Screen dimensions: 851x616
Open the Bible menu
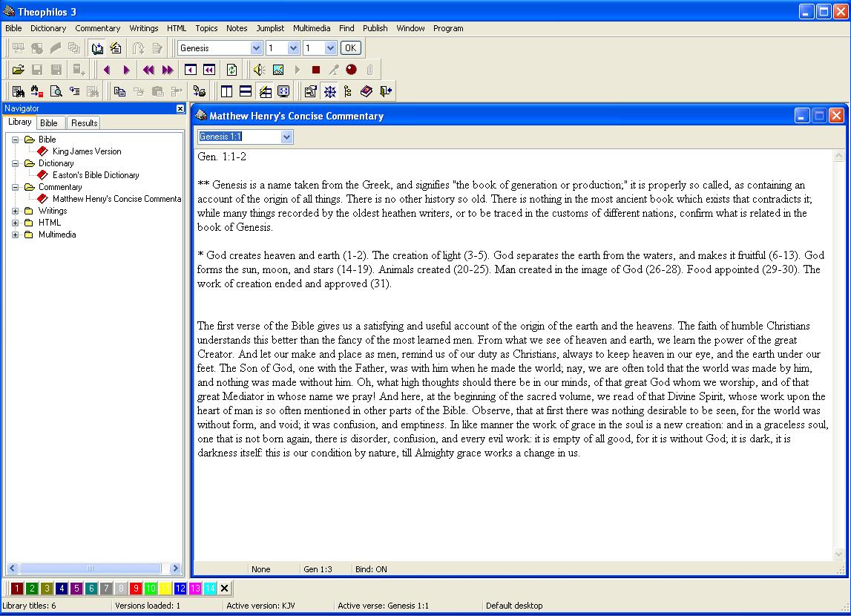[x=13, y=28]
